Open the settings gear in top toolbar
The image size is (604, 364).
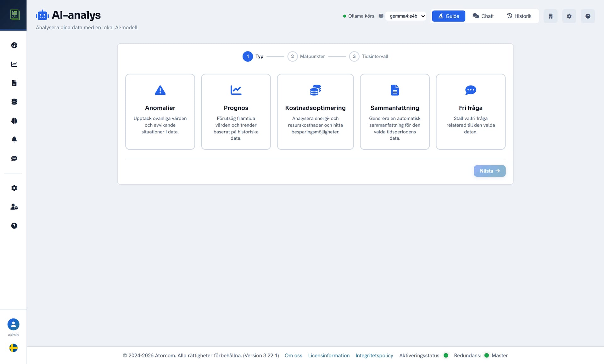pos(569,16)
